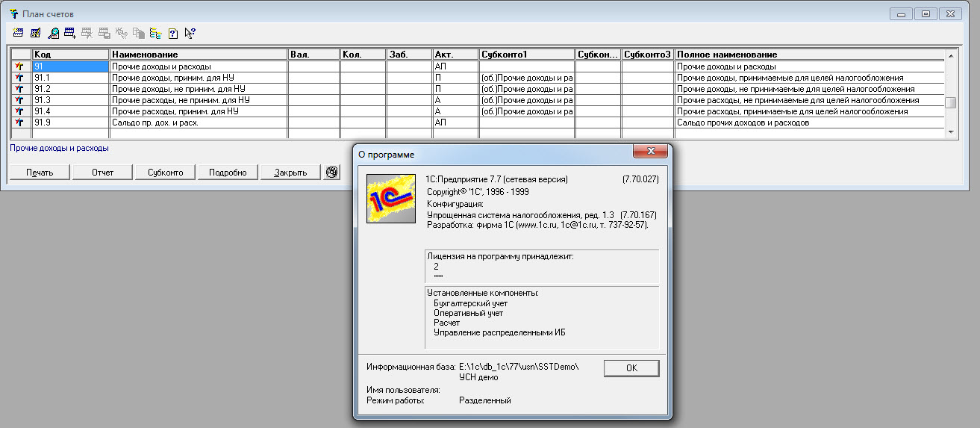Viewport: 980px width, 428px height.
Task: Click the edit account toolbar icon
Action: pyautogui.click(x=35, y=33)
